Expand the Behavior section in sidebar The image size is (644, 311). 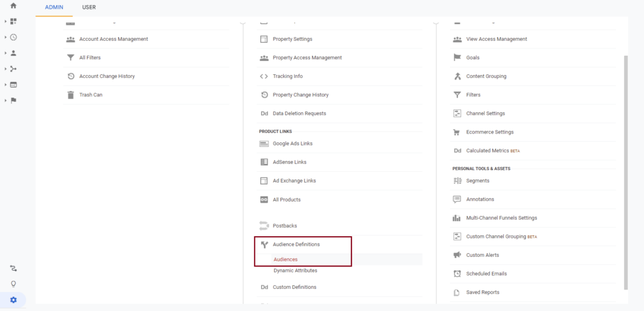[13, 84]
